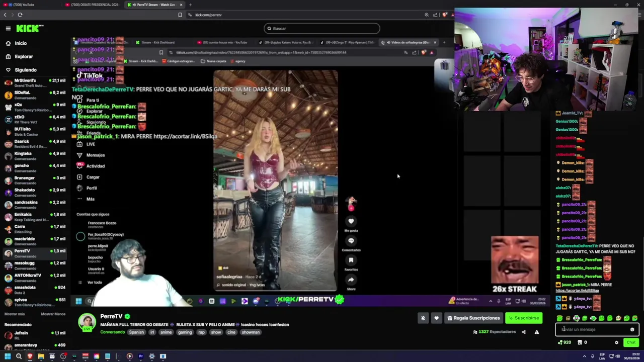Click TikTok Share arrow in stream

351,280
